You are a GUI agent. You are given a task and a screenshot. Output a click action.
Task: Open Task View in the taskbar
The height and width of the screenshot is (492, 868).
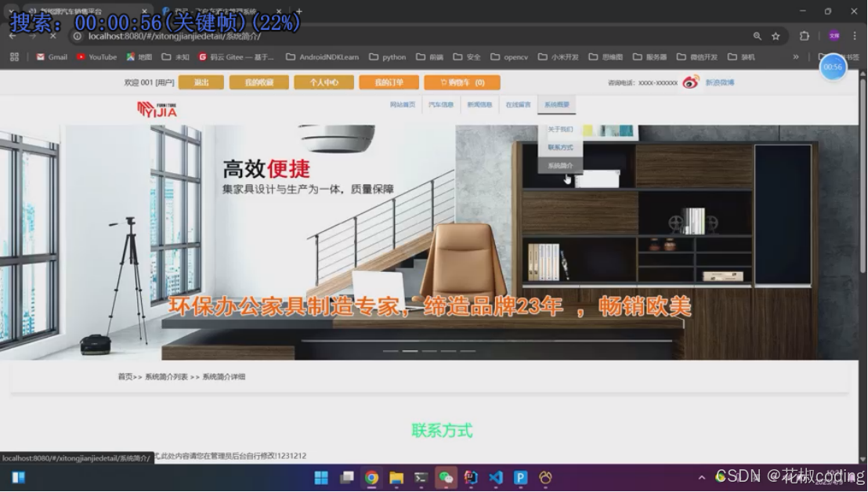point(347,478)
